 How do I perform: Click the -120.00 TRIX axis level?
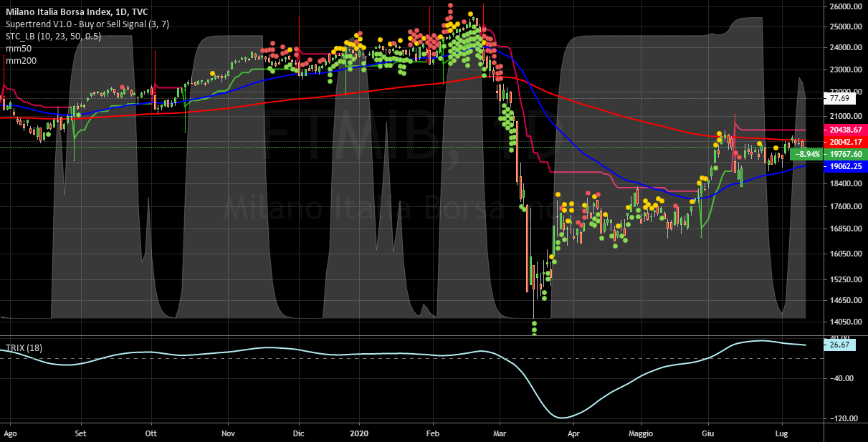(x=844, y=418)
